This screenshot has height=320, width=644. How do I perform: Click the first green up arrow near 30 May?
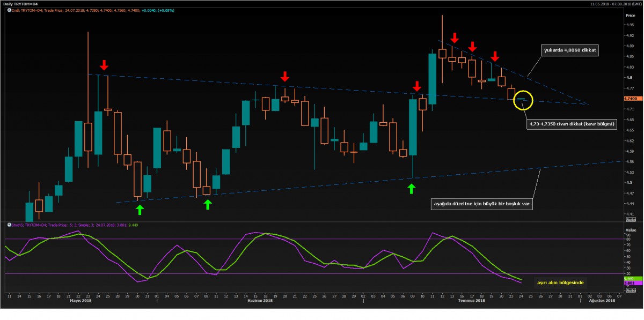[x=140, y=210]
